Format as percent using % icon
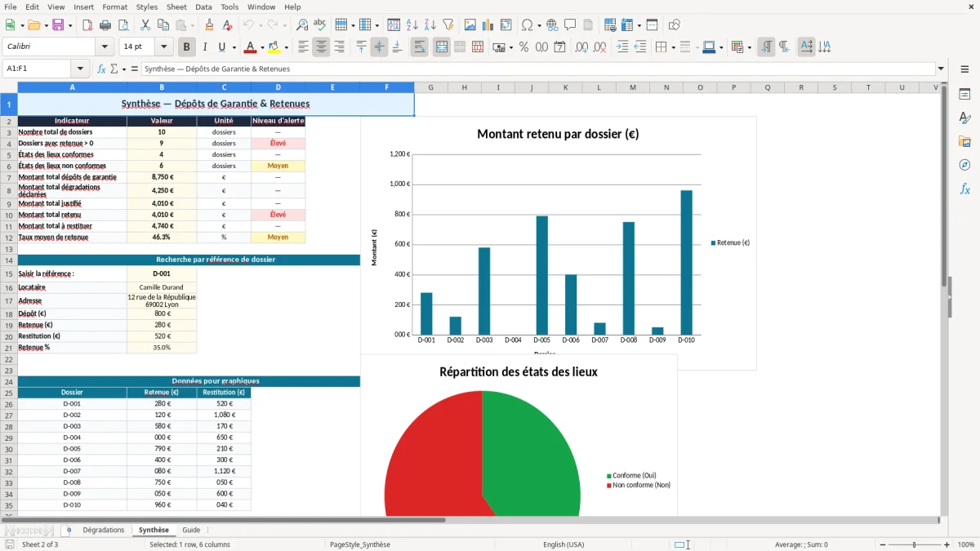Viewport: 980px width, 551px height. click(x=523, y=47)
